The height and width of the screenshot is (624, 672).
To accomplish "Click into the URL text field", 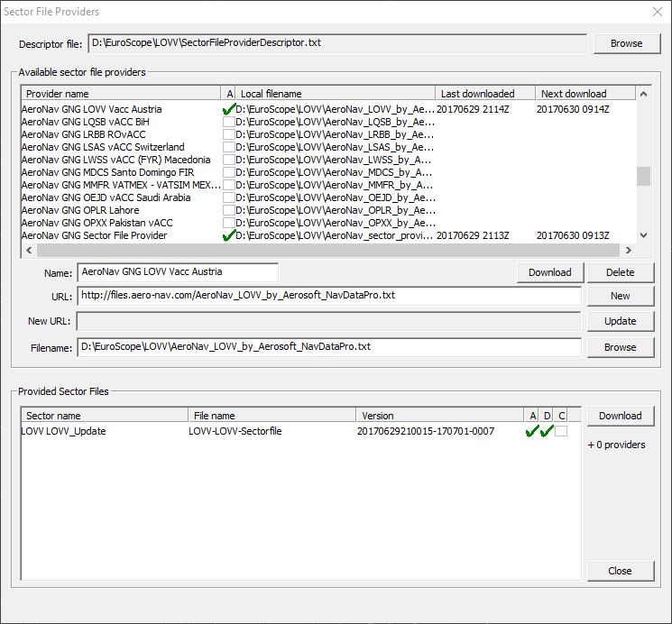I will [328, 296].
